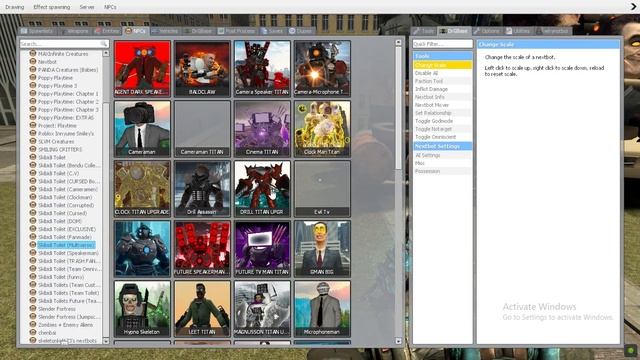640x360 pixels.
Task: Switch to the Dupes tab
Action: point(301,31)
